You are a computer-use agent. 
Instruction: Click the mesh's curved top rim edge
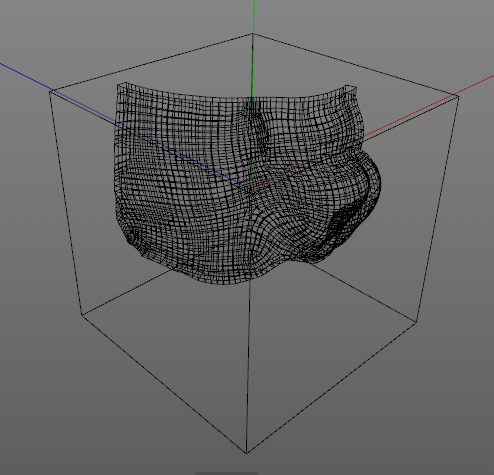[237, 96]
